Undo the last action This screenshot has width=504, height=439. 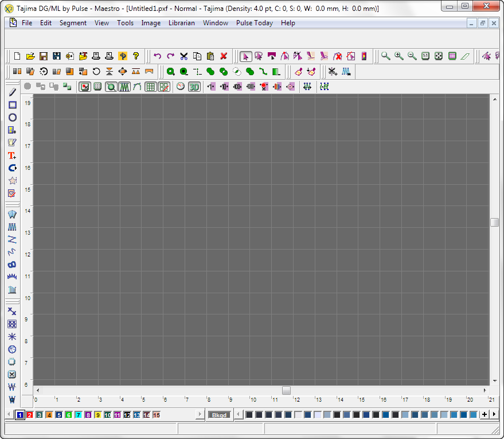[157, 56]
